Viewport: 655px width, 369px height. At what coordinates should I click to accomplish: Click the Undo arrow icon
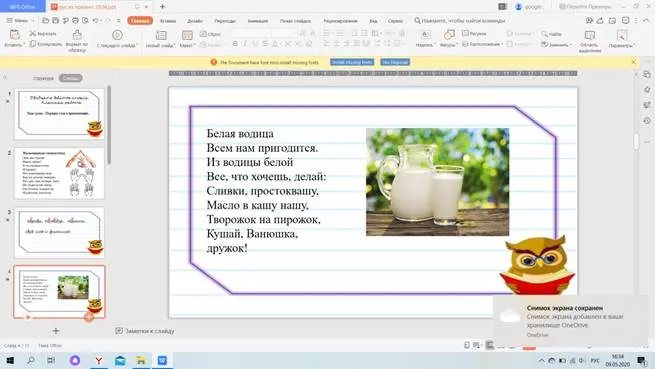tap(96, 20)
